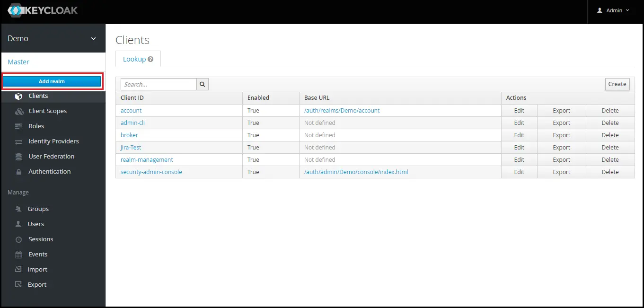Click the Keycloak logo
The width and height of the screenshot is (644, 308).
[x=43, y=10]
